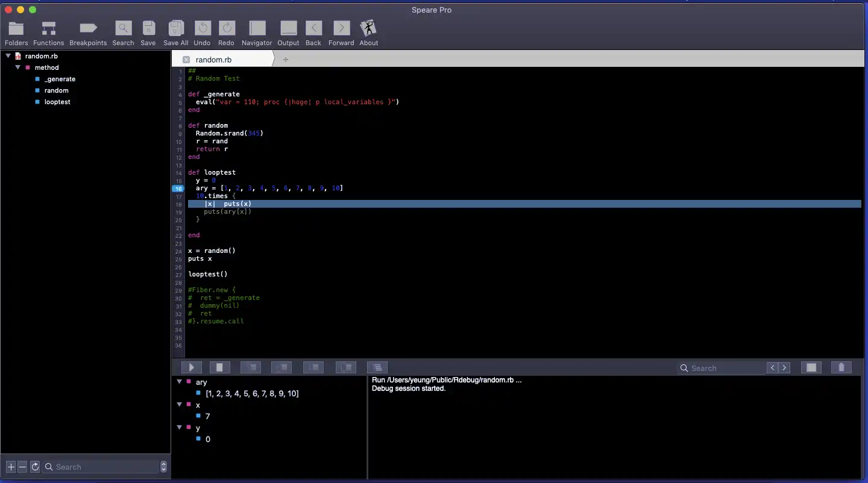Viewport: 868px width, 483px height.
Task: Collapse the ary variable in debugger
Action: (x=179, y=382)
